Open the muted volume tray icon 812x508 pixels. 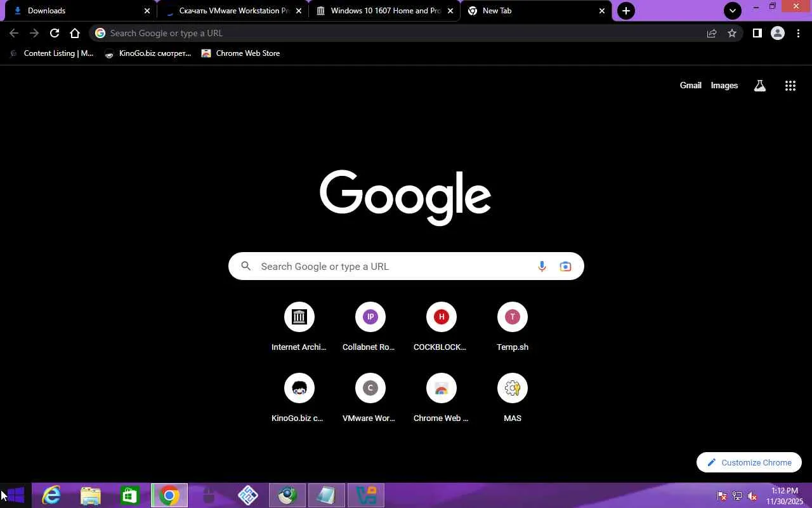click(x=752, y=496)
